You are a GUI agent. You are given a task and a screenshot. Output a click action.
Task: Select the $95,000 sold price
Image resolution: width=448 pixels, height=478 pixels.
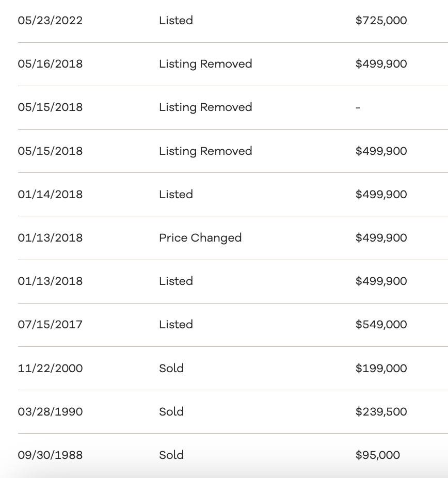pos(377,455)
